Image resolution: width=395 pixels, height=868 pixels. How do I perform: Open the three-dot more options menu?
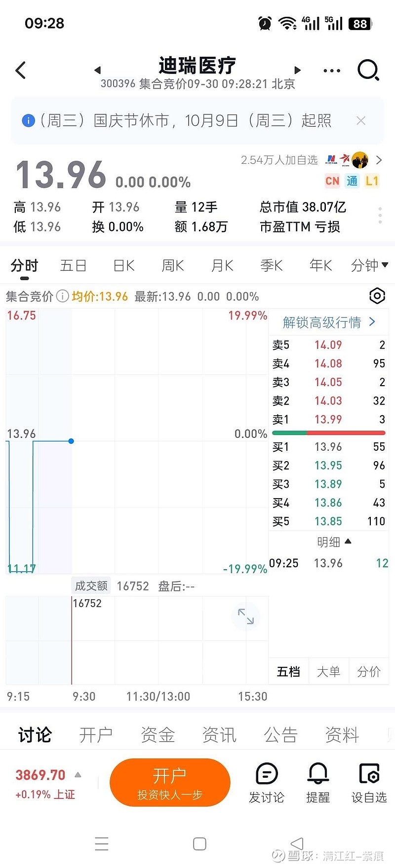[331, 71]
